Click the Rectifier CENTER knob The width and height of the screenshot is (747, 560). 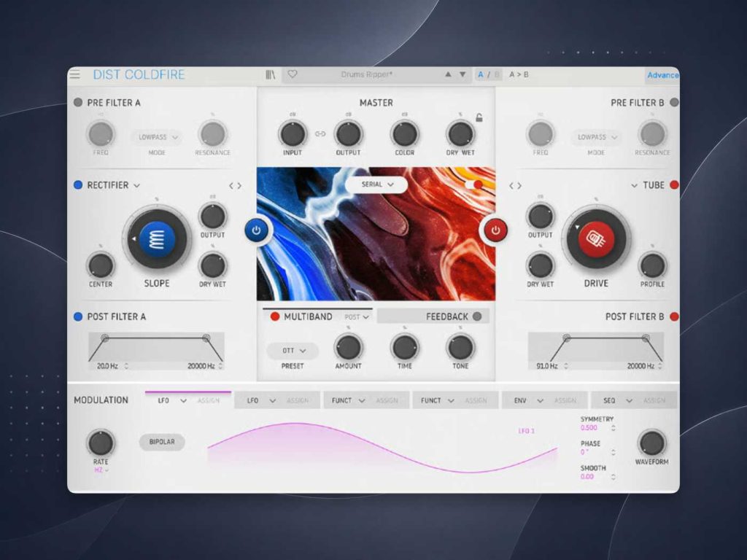pyautogui.click(x=101, y=265)
